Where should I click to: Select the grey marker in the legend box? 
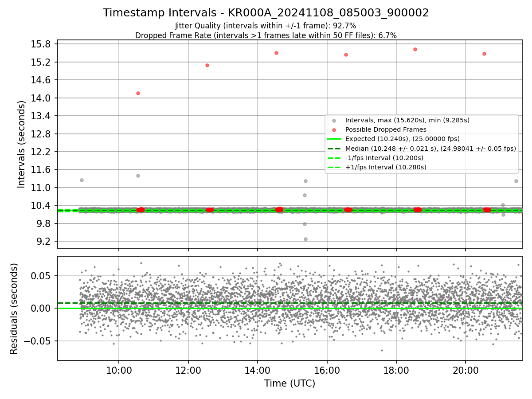(x=334, y=121)
